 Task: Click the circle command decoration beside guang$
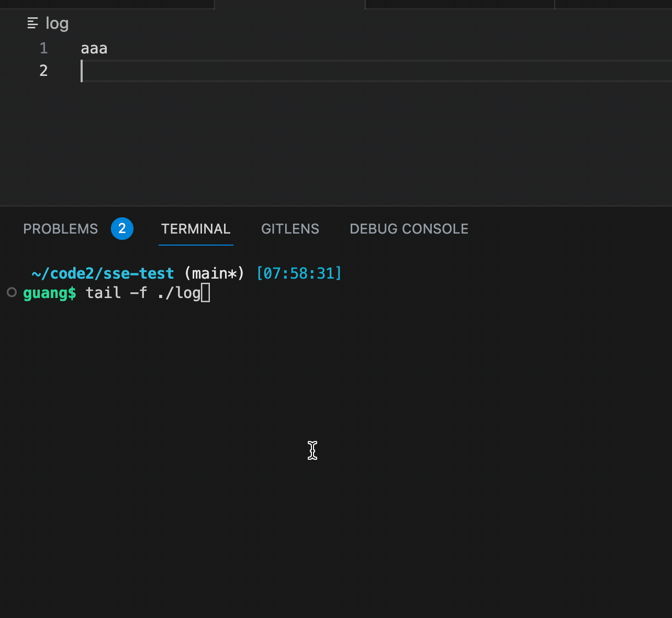(x=12, y=292)
